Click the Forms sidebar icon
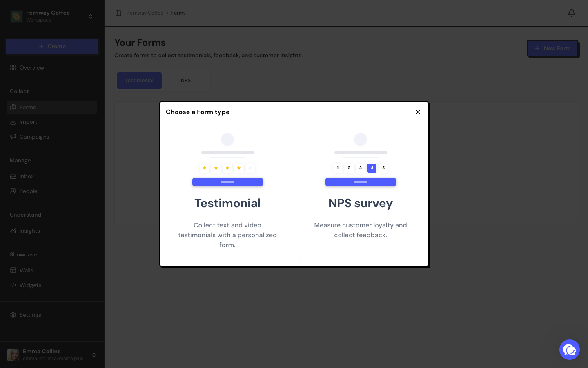Screen dimensions: 588x368 [x=13, y=107]
